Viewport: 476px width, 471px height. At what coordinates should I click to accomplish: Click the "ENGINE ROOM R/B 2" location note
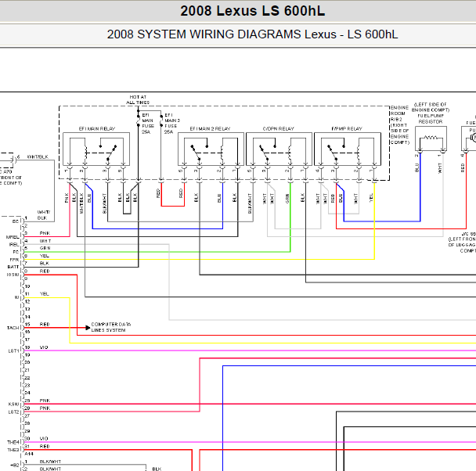pyautogui.click(x=399, y=125)
